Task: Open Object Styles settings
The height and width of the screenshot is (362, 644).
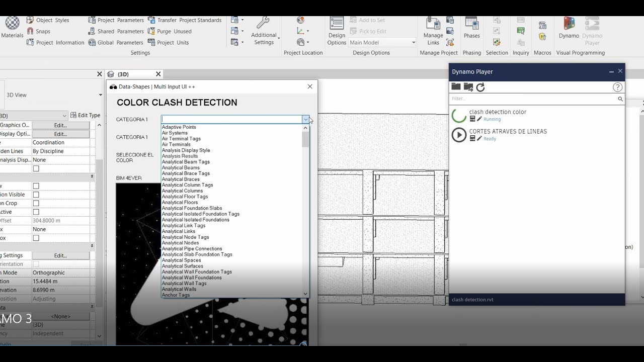Action: click(x=47, y=20)
